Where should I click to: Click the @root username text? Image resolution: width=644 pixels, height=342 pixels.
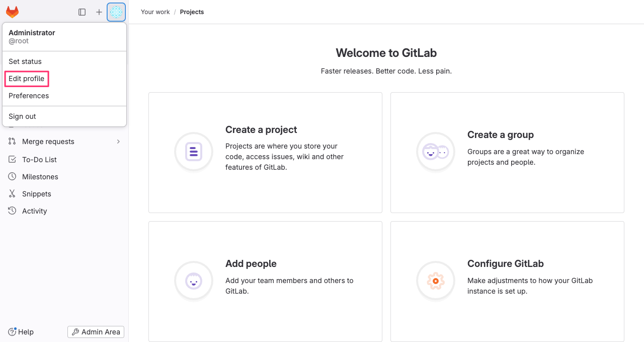coord(19,41)
